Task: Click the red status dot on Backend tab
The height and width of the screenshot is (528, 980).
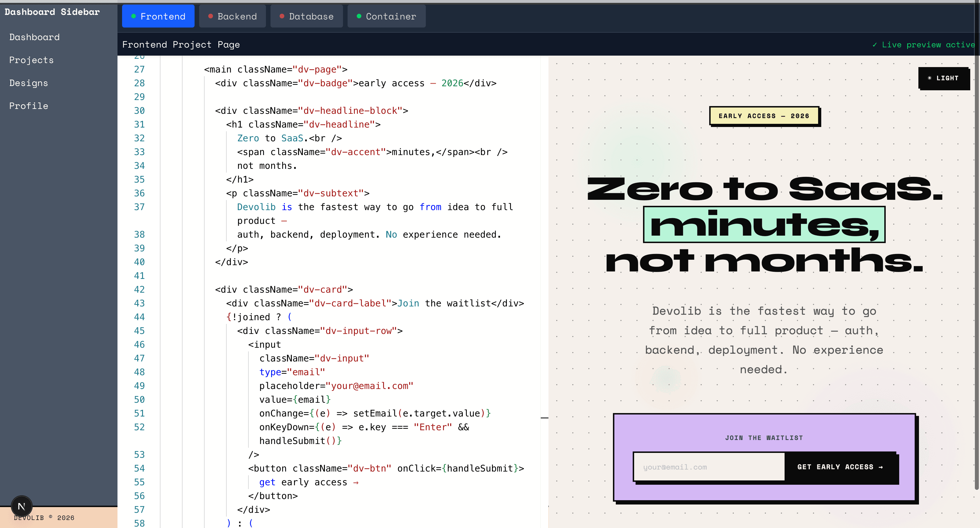Action: coord(210,16)
